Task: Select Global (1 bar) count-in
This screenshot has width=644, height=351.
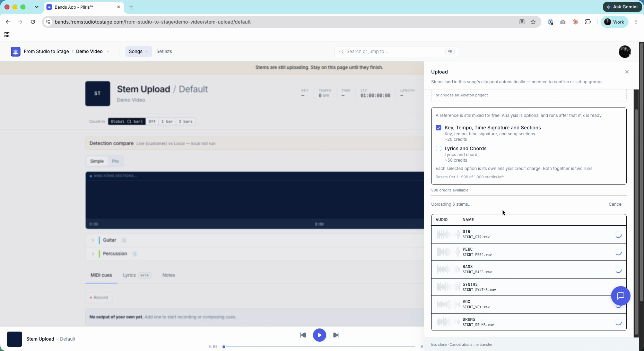Action: coord(127,121)
